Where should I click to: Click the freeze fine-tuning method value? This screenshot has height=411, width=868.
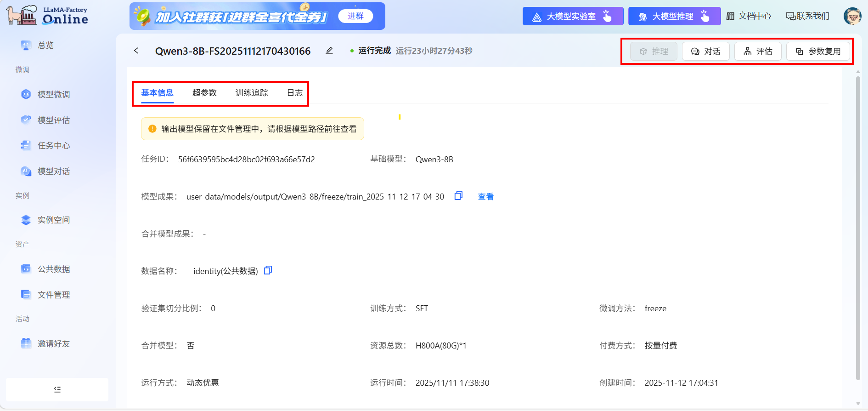[655, 308]
